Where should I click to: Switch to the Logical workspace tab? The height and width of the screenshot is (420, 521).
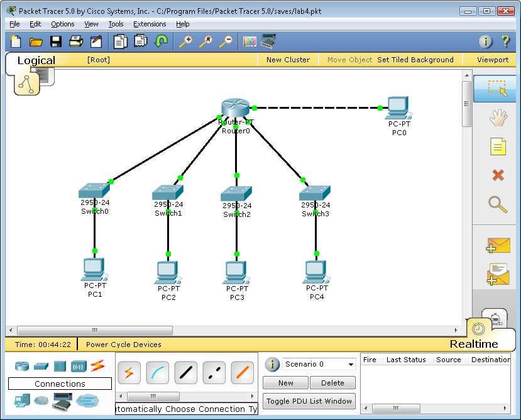coord(36,60)
